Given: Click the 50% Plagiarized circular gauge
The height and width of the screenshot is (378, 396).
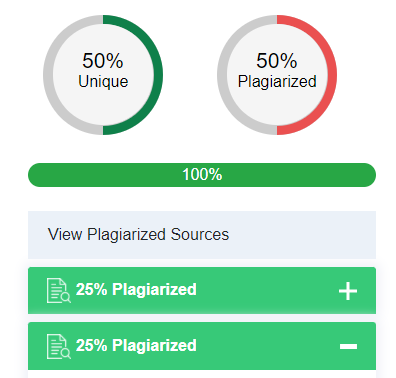Looking at the screenshot, I should click(x=277, y=75).
